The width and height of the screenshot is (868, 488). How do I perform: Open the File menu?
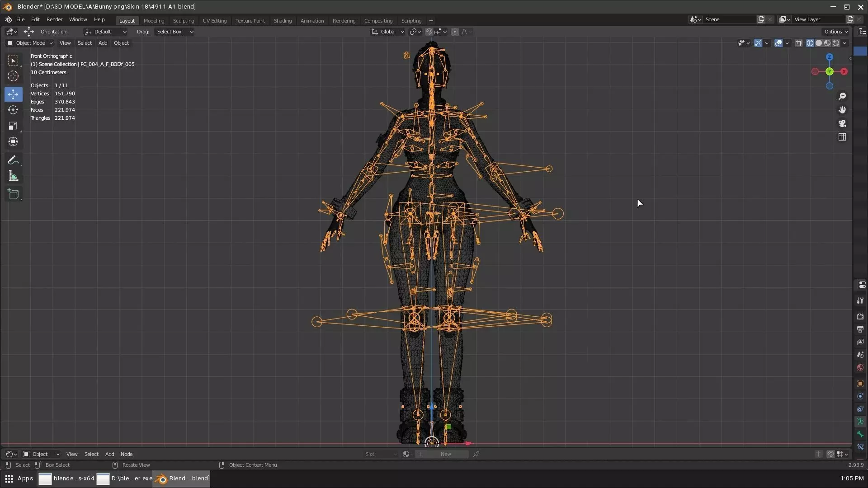(20, 19)
